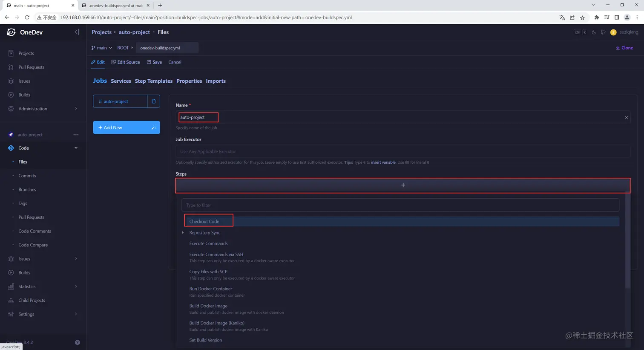Choose Build Docker Image step
This screenshot has height=350, width=644.
pos(208,306)
